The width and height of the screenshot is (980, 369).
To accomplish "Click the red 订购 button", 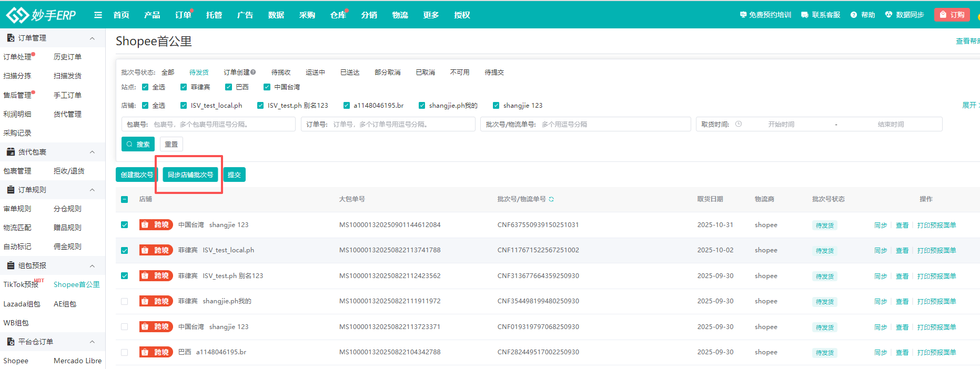I will click(x=952, y=15).
